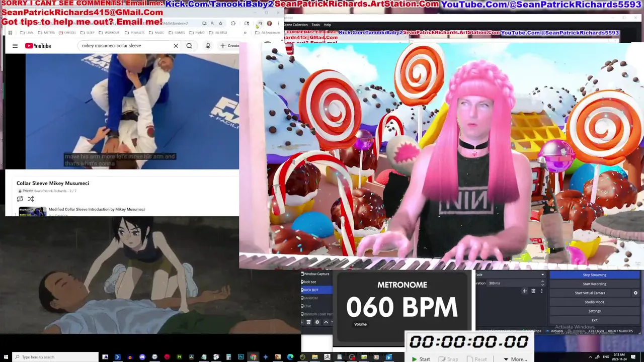Start voice search with the microphone

pyautogui.click(x=208, y=46)
